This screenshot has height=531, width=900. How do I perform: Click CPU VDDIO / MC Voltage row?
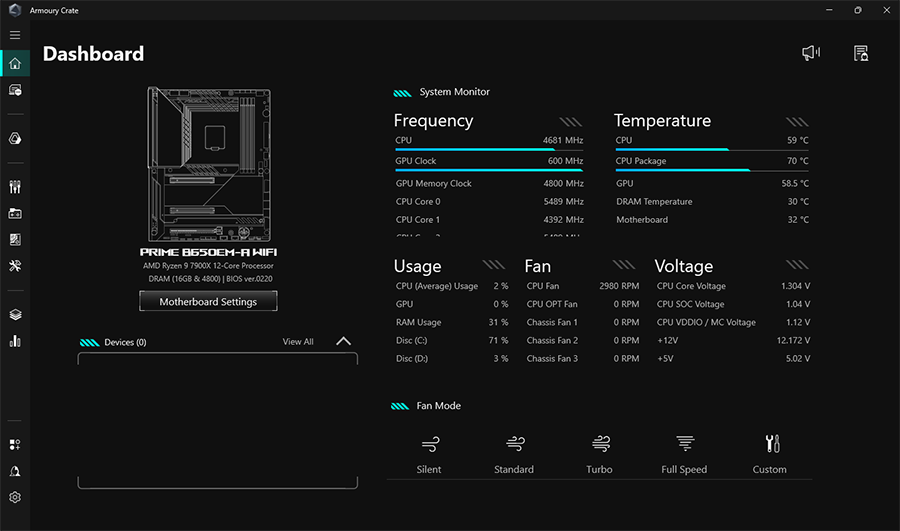[x=734, y=323]
